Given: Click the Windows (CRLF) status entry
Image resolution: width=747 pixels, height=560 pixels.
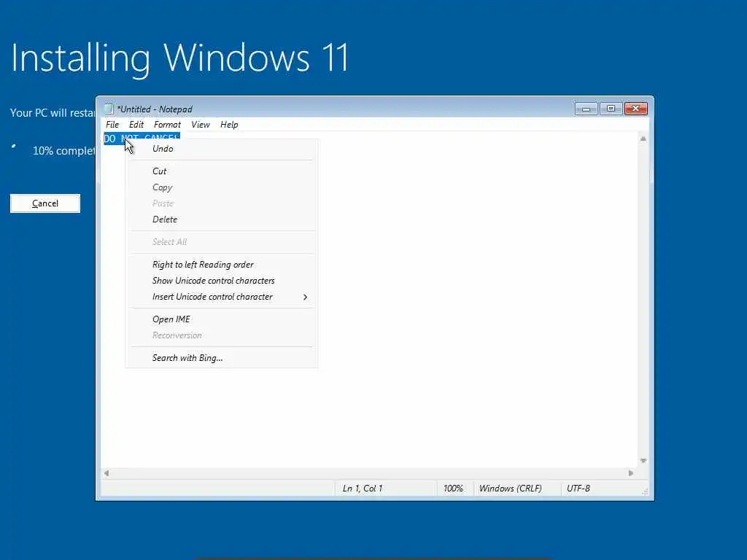Looking at the screenshot, I should pyautogui.click(x=510, y=489).
